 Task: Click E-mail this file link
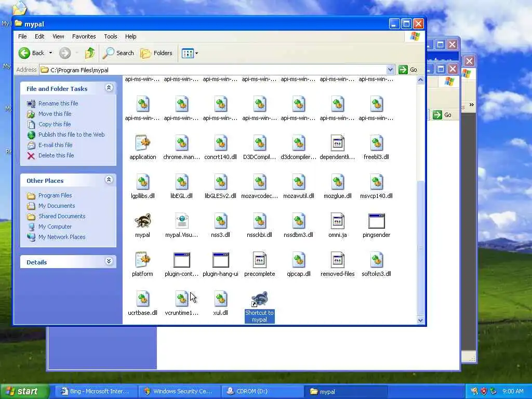(55, 145)
